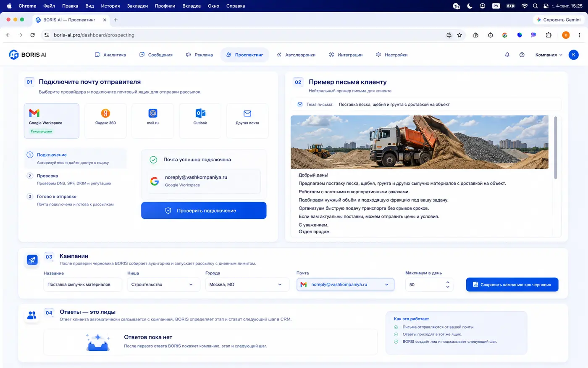Open the Компания dropdown

[549, 55]
